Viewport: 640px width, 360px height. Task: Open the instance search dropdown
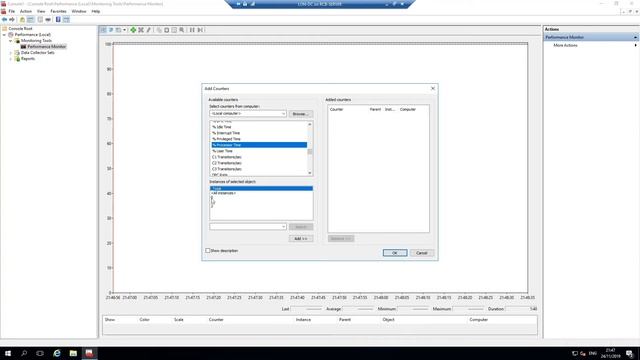[x=284, y=227]
